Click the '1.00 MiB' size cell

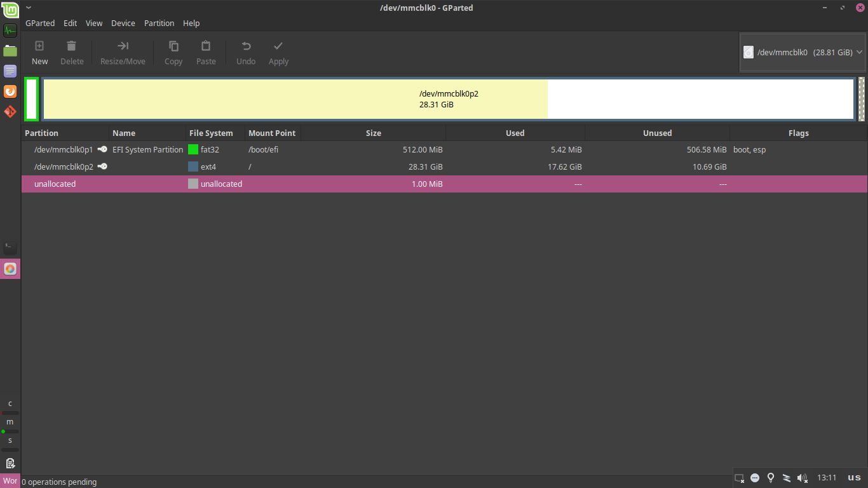click(x=428, y=184)
